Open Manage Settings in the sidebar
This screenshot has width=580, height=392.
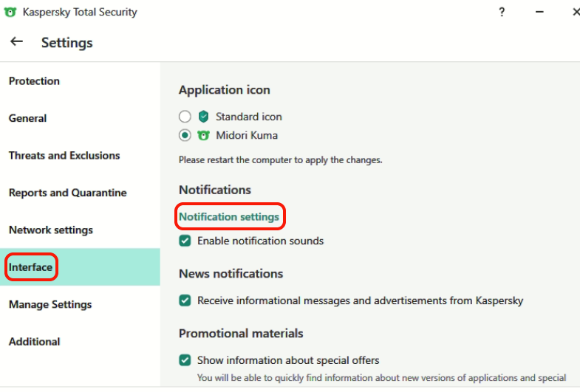(50, 304)
